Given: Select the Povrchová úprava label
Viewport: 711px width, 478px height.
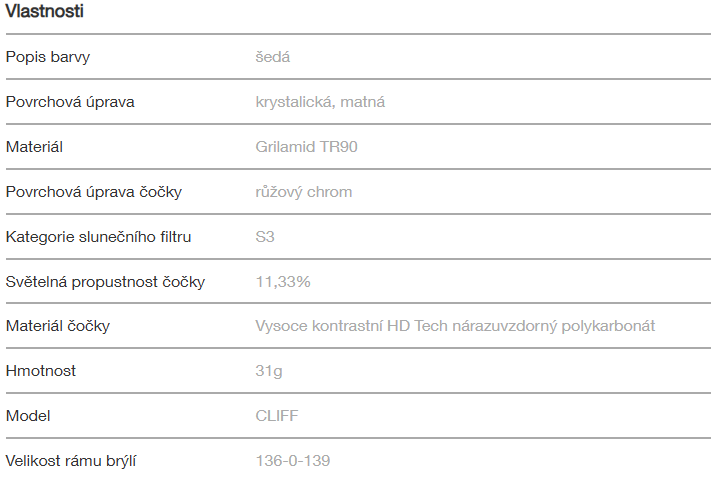Looking at the screenshot, I should pos(70,102).
